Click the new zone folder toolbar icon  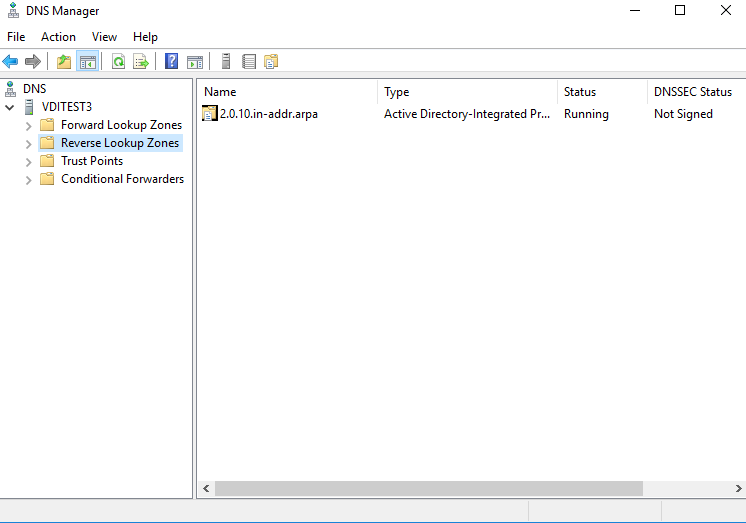pos(271,61)
